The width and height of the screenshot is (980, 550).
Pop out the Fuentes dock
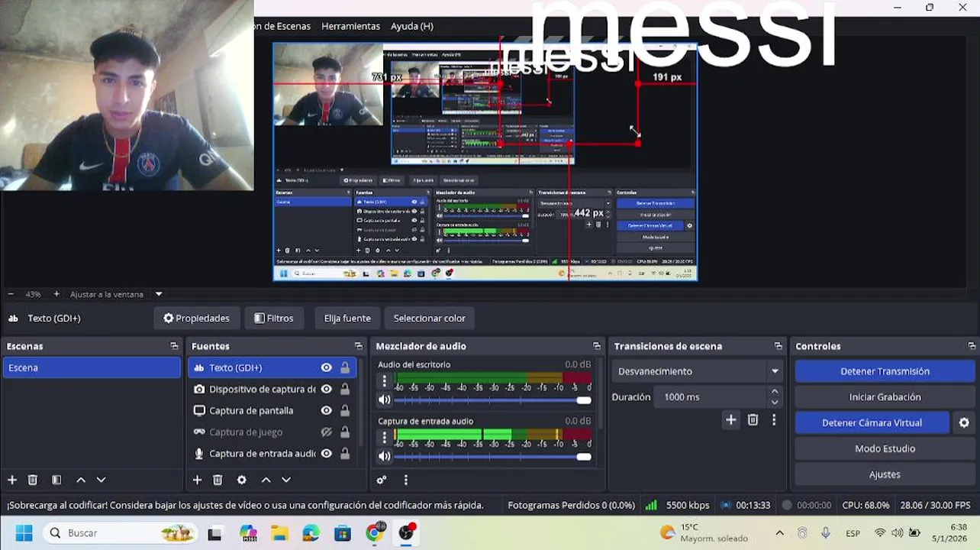[x=359, y=346]
